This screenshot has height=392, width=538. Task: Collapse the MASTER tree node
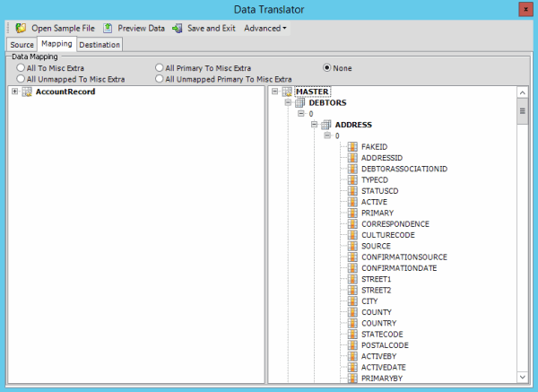tap(274, 91)
